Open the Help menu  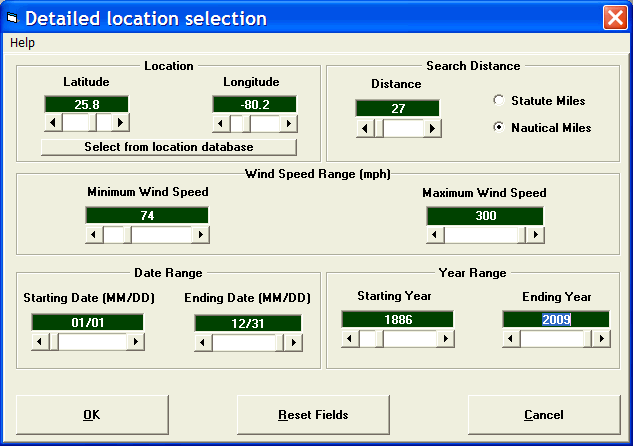(x=22, y=43)
